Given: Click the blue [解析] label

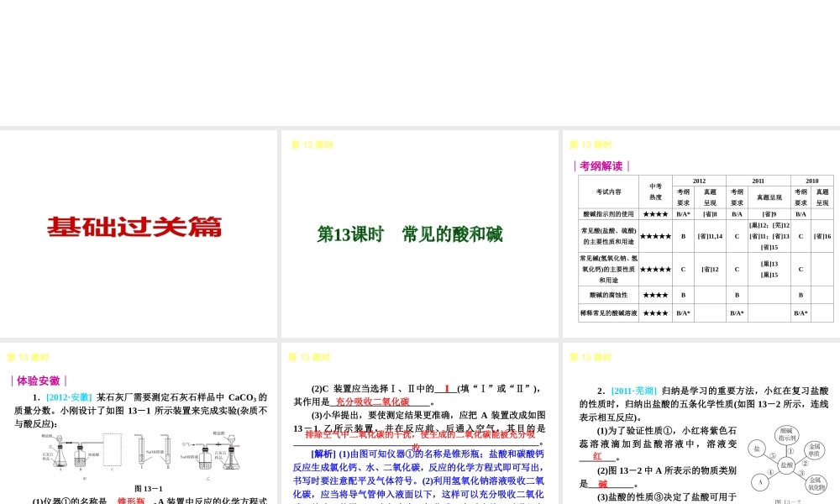Looking at the screenshot, I should [323, 454].
